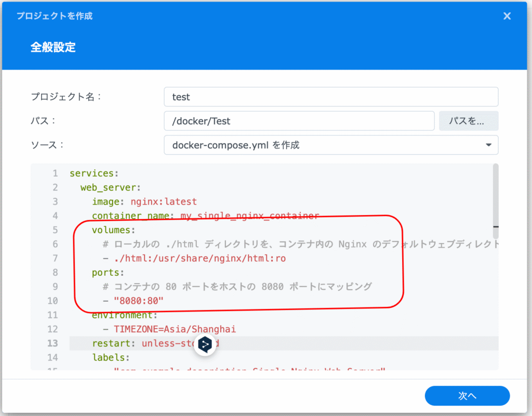Click the restart: key on line 13
The height and width of the screenshot is (416, 532).
(x=110, y=343)
